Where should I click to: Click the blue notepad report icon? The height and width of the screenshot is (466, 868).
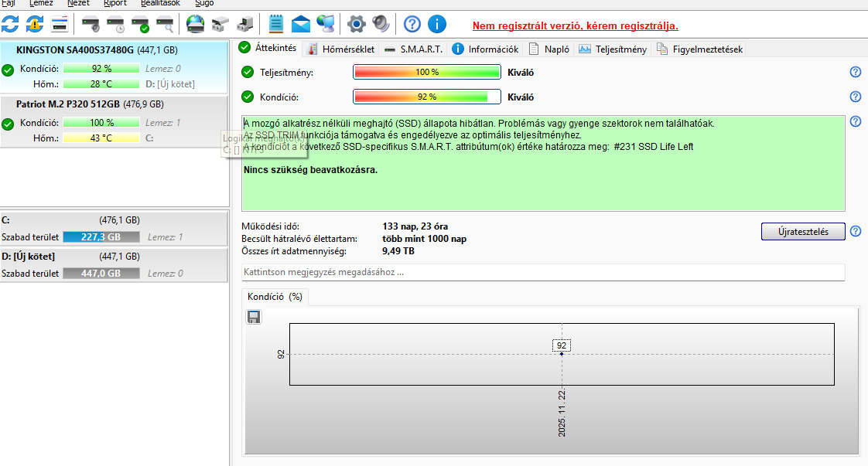click(x=275, y=24)
